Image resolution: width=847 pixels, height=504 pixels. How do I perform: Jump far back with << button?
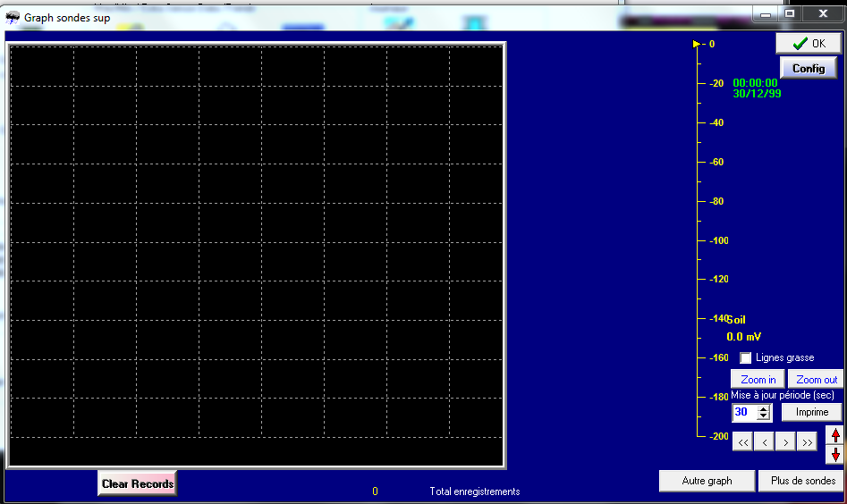pyautogui.click(x=742, y=442)
